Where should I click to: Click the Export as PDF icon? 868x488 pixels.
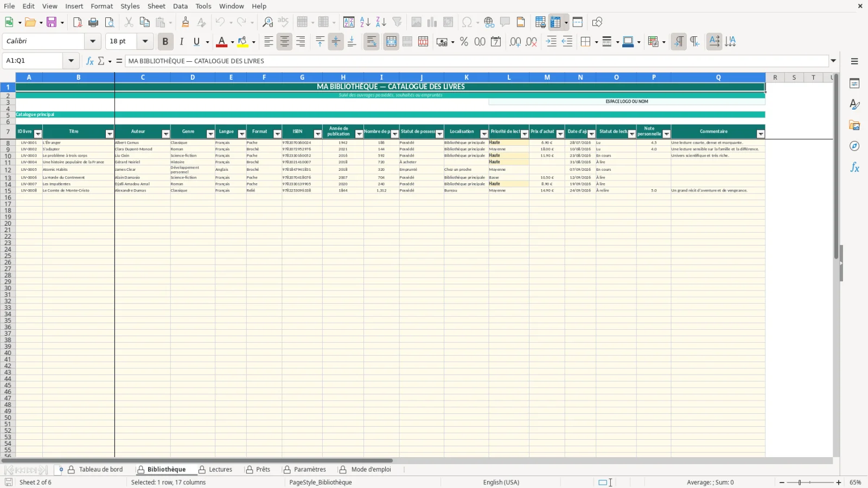pyautogui.click(x=78, y=22)
